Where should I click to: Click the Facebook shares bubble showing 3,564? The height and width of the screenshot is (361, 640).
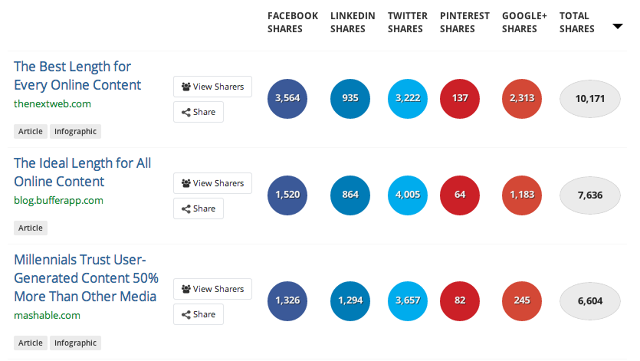[287, 98]
